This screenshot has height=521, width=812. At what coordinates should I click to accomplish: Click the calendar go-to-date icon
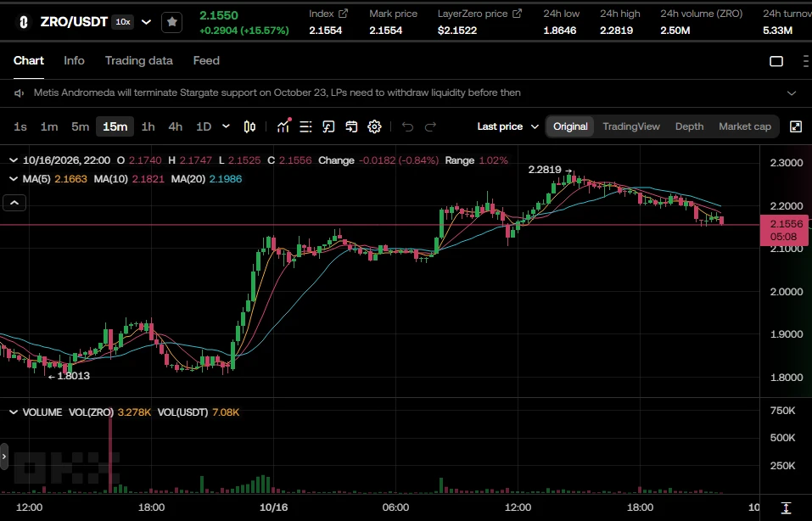pos(351,126)
